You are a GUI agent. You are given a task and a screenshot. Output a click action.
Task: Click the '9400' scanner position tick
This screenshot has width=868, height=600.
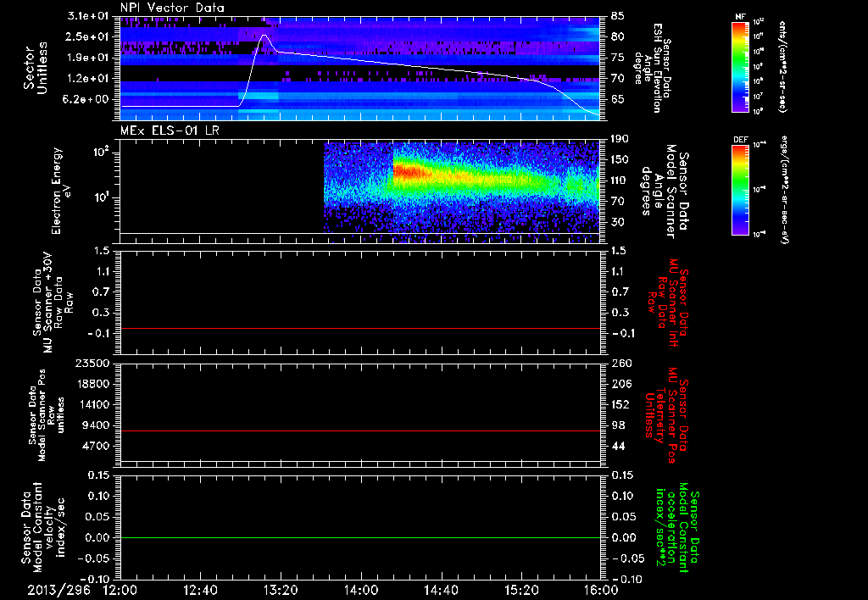click(x=97, y=425)
